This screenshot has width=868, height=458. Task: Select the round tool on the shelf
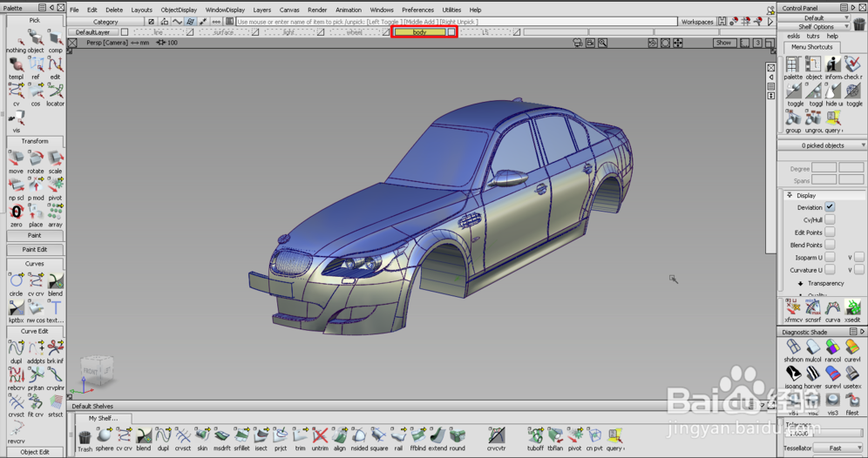(x=458, y=437)
